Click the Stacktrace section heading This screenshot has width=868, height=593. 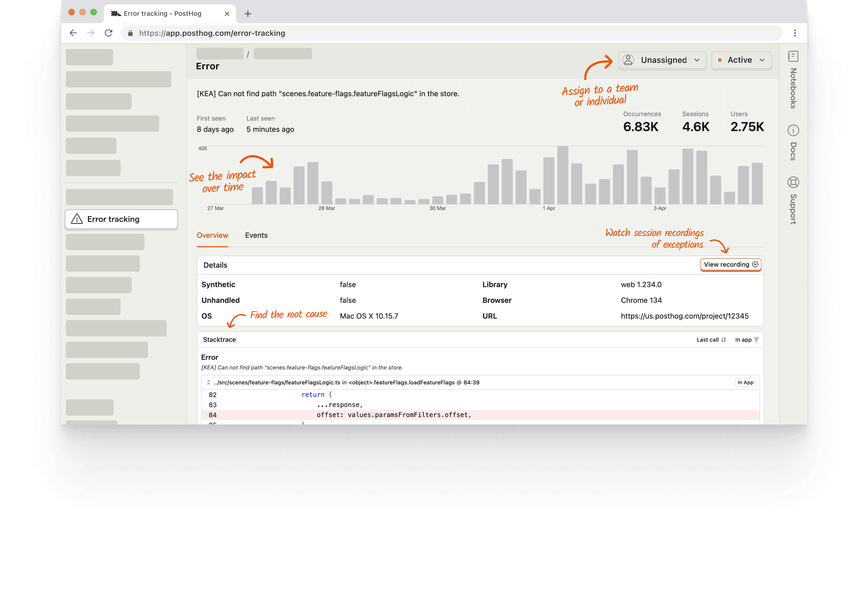219,340
